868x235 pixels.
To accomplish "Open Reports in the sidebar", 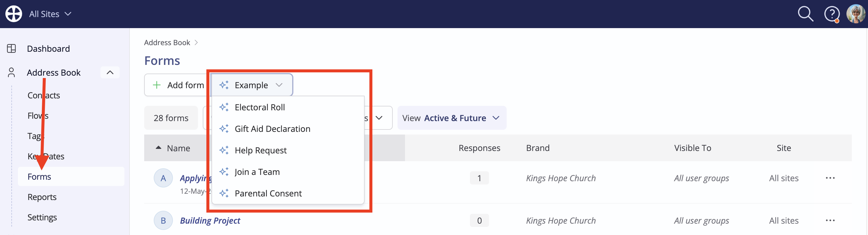I will point(42,197).
